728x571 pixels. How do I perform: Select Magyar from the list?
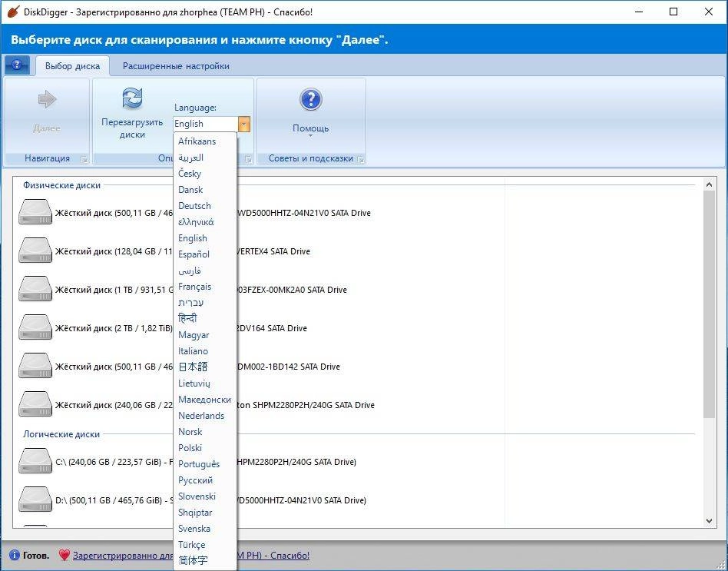point(205,334)
